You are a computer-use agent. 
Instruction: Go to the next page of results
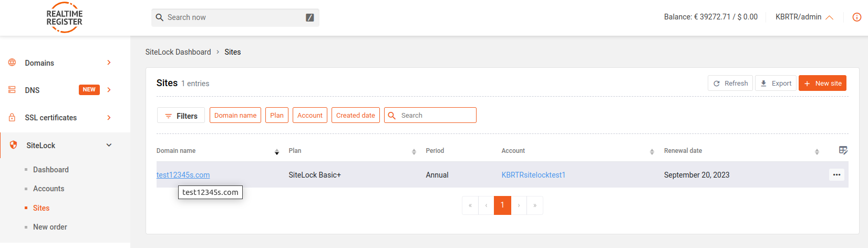[x=519, y=205]
